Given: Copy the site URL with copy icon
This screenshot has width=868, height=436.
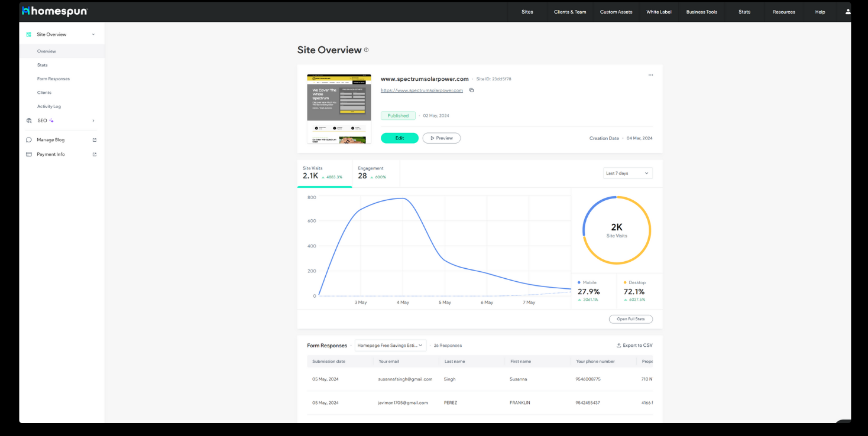Looking at the screenshot, I should [x=471, y=90].
